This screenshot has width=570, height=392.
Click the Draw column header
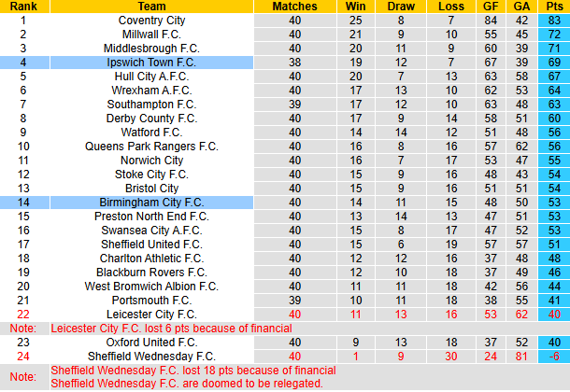[401, 7]
